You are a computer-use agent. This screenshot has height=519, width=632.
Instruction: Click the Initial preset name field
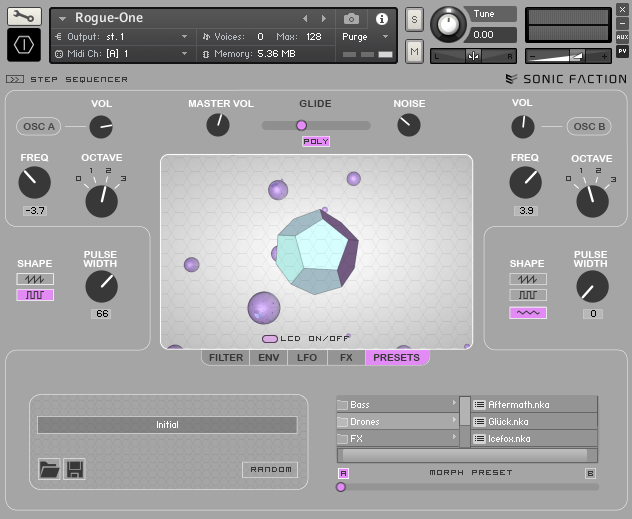(x=167, y=425)
